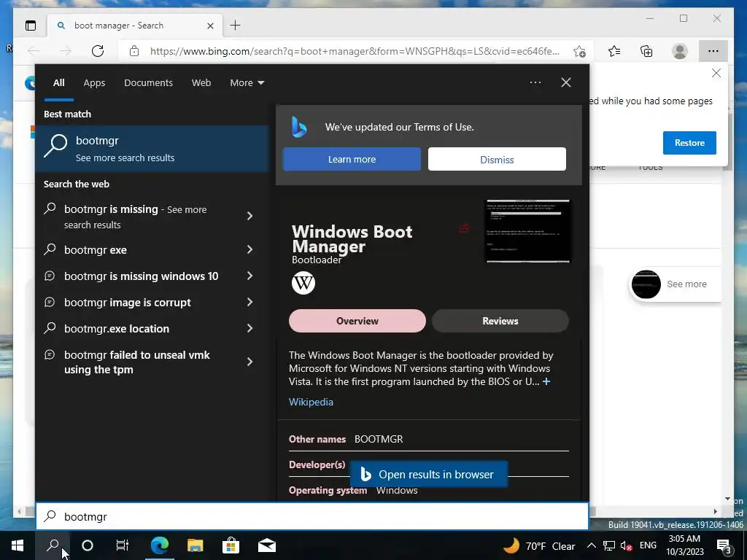This screenshot has width=747, height=560.
Task: Click the taskbar Search icon
Action: tap(53, 545)
